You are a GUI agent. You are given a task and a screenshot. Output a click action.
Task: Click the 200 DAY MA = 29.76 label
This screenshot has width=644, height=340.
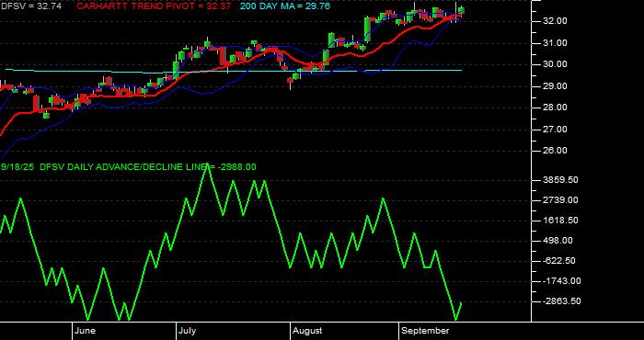[x=285, y=6]
